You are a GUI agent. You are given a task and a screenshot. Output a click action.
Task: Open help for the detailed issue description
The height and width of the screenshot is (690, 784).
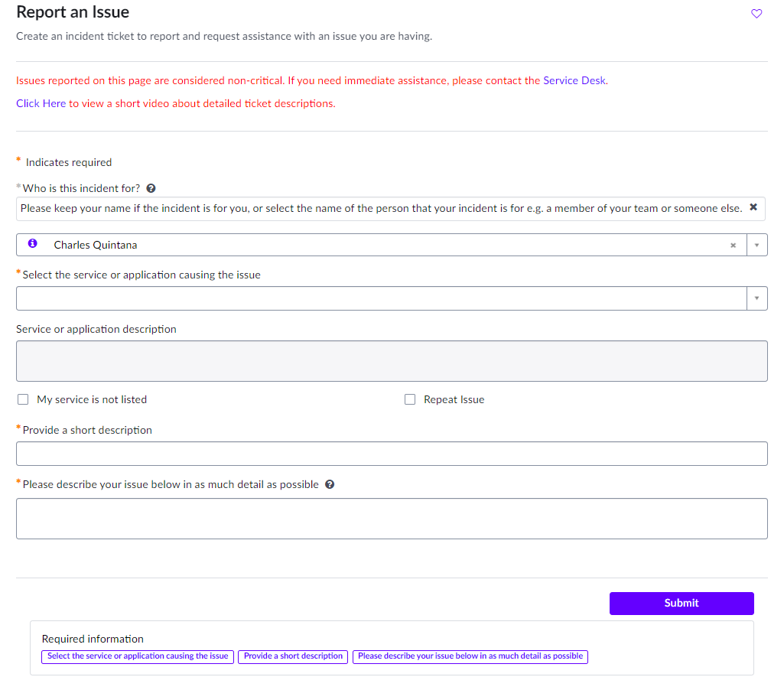[330, 484]
